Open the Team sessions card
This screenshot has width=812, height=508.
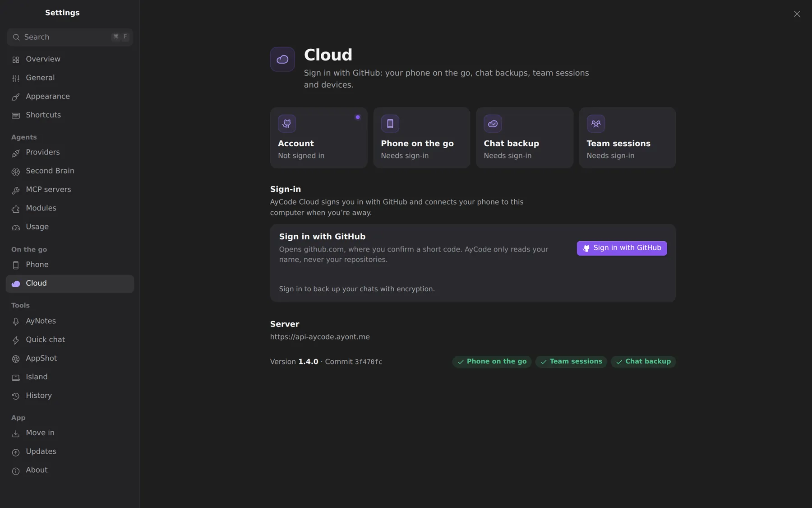[627, 138]
